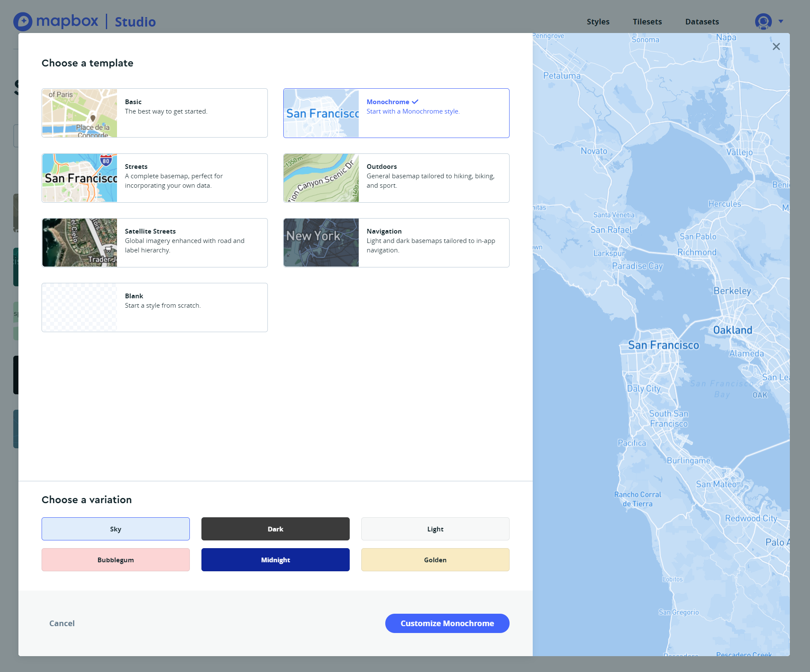Choose the Light variation swatch
Image resolution: width=810 pixels, height=672 pixels.
(435, 529)
